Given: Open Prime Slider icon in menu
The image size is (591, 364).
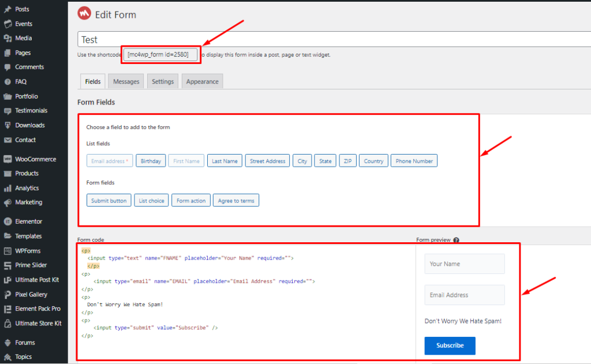Looking at the screenshot, I should click(x=8, y=265).
